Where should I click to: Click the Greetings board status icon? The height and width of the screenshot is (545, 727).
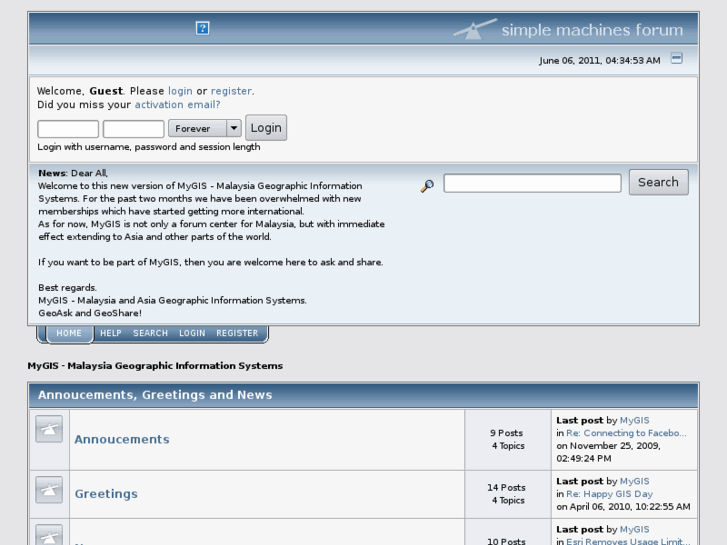point(49,490)
